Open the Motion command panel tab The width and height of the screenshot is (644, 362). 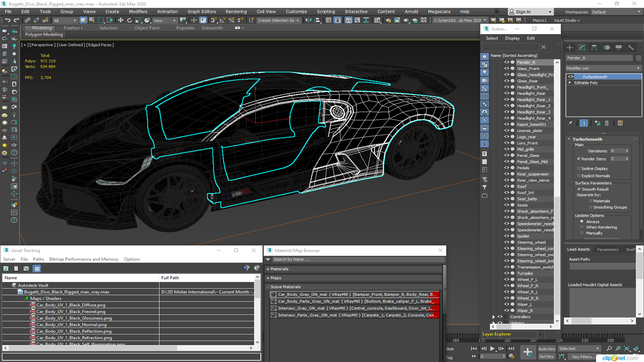(606, 48)
